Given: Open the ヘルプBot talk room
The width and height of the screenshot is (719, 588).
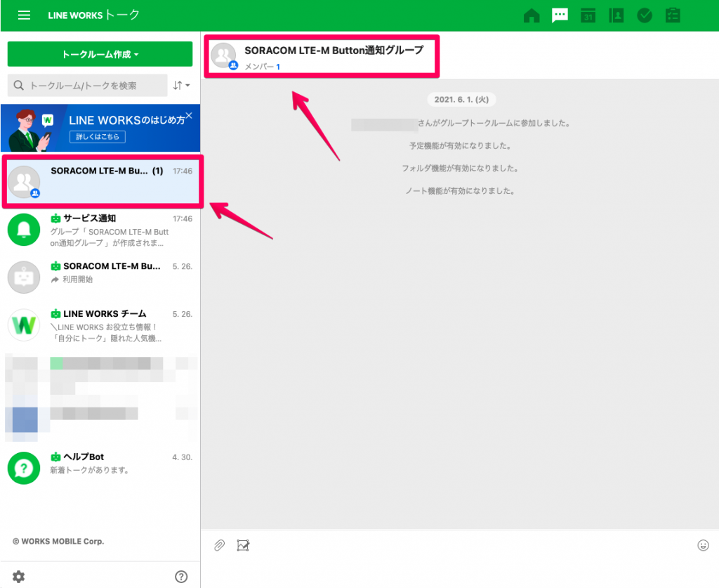Looking at the screenshot, I should tap(100, 469).
